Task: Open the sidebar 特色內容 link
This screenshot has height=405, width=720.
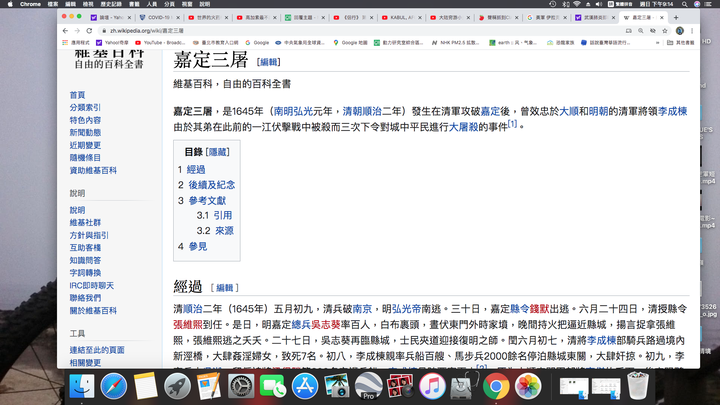Action: (85, 120)
